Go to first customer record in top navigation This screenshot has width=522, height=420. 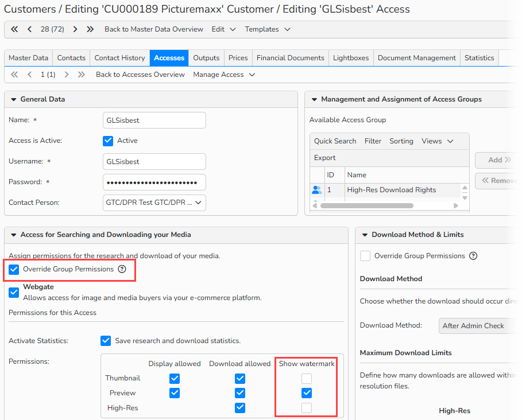click(14, 29)
